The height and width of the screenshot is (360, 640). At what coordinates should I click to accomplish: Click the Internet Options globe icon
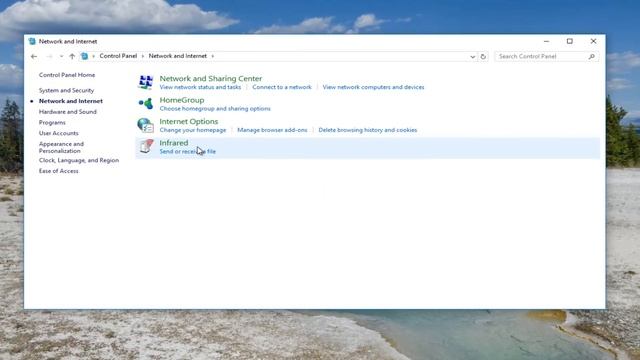[145, 125]
